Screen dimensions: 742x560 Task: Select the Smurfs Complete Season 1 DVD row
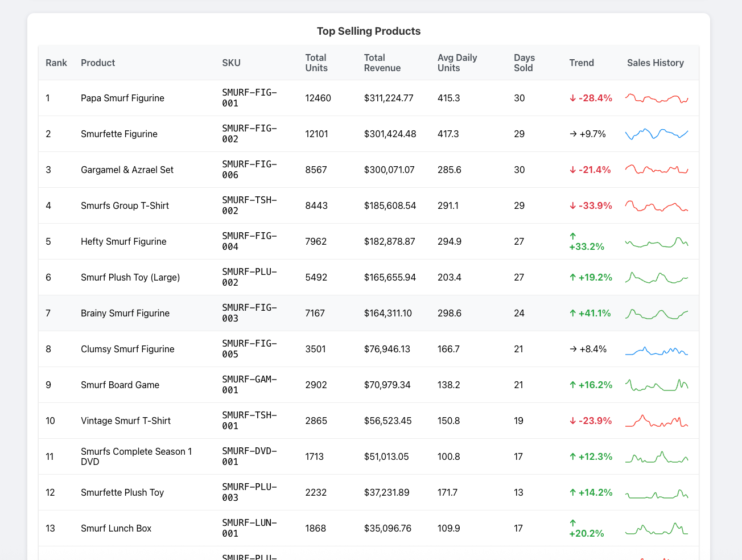tap(137, 456)
